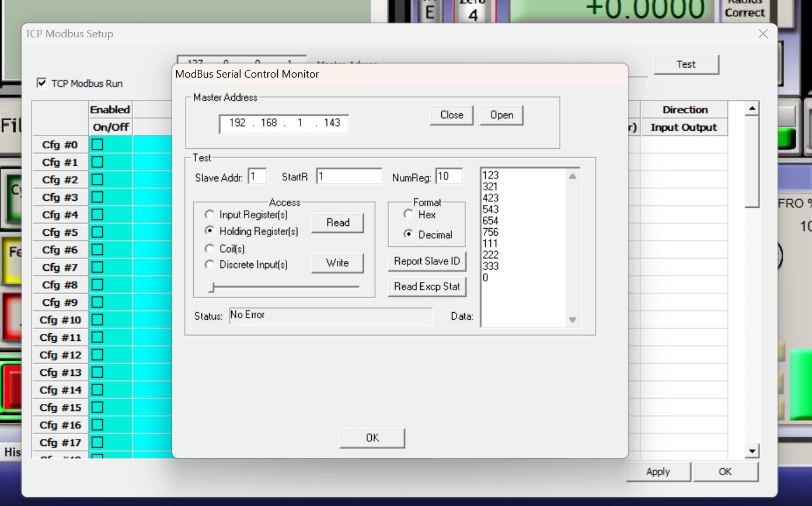Select data value 423 in the Data list

coord(490,198)
